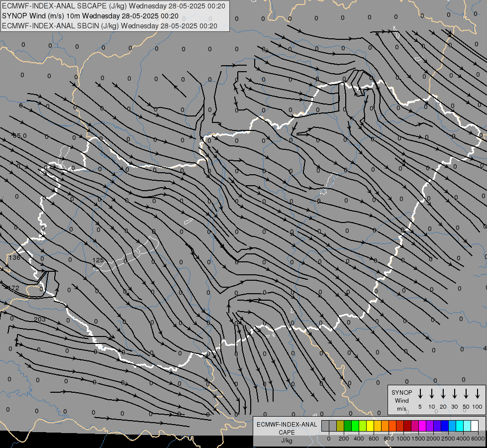Image resolution: width=487 pixels, height=448 pixels.
Task: Click the 4000 tick label on colorbar
Action: tap(463, 439)
